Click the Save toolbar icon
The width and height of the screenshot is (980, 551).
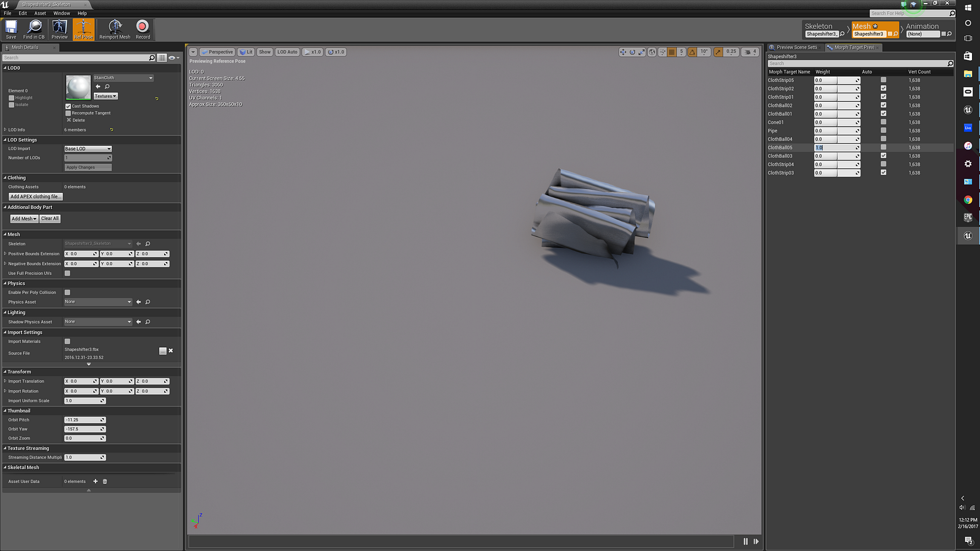click(11, 26)
